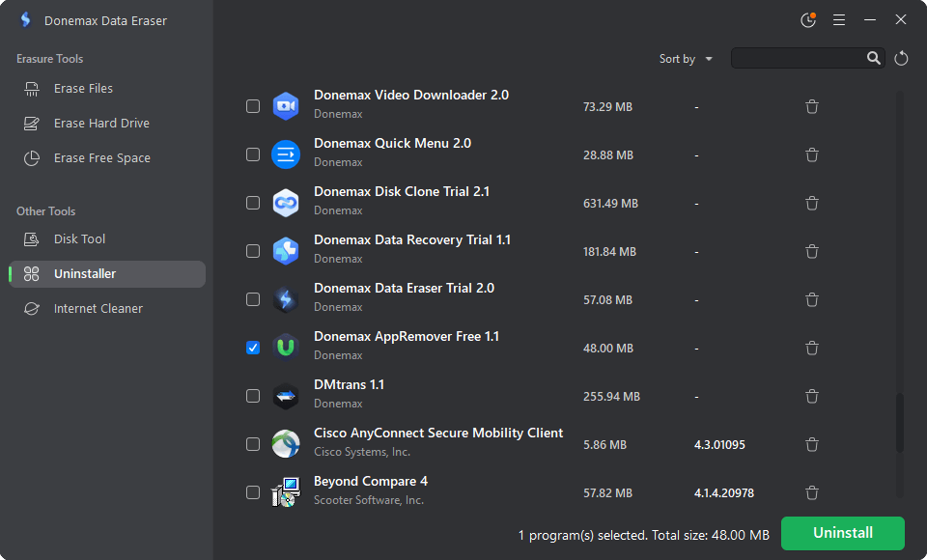Click the program list vertical scrollbar thumb
The width and height of the screenshot is (927, 560).
tap(899, 422)
